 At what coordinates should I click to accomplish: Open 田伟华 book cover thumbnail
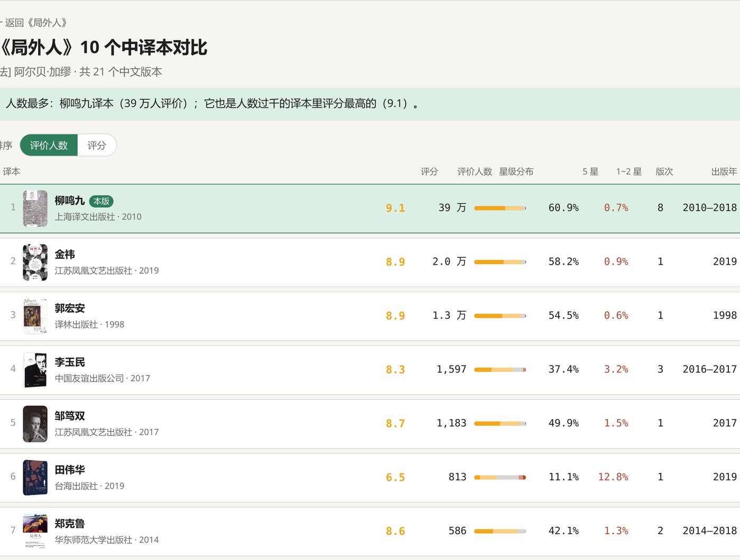coord(35,478)
